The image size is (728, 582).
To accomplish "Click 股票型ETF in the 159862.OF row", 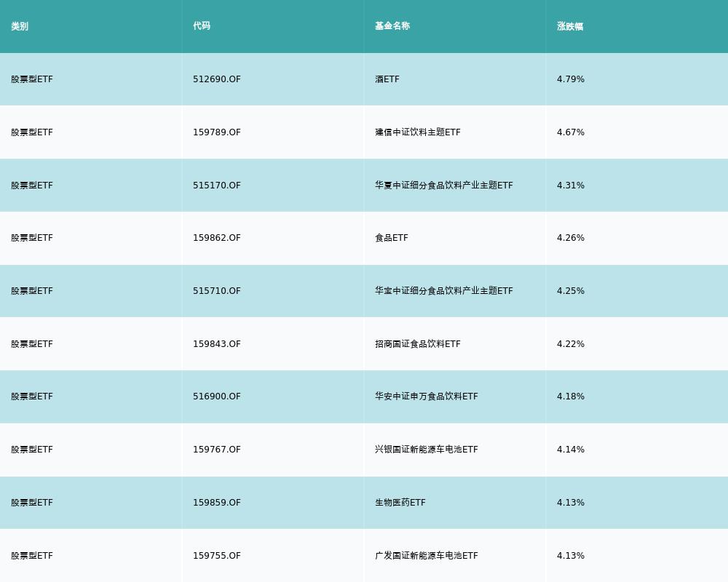I will pyautogui.click(x=32, y=238).
